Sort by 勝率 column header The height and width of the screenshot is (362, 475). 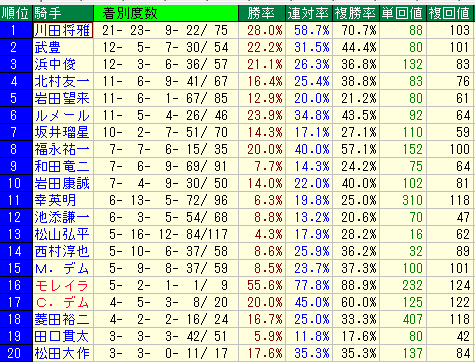click(262, 13)
